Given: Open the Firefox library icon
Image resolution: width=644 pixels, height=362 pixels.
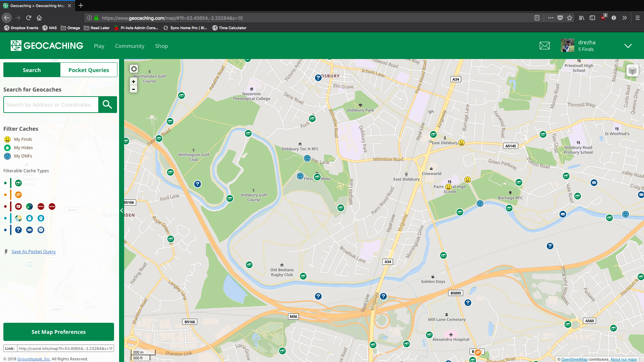Looking at the screenshot, I should click(582, 18).
